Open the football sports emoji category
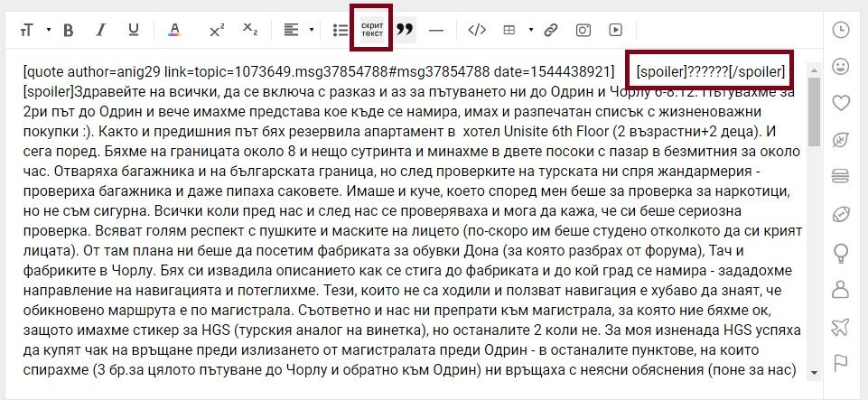 (x=841, y=214)
